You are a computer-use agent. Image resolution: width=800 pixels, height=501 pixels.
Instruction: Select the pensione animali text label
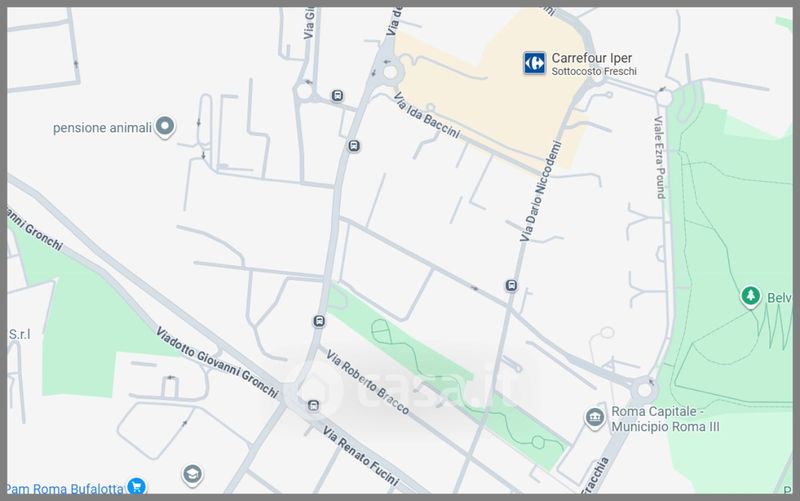[x=103, y=128]
